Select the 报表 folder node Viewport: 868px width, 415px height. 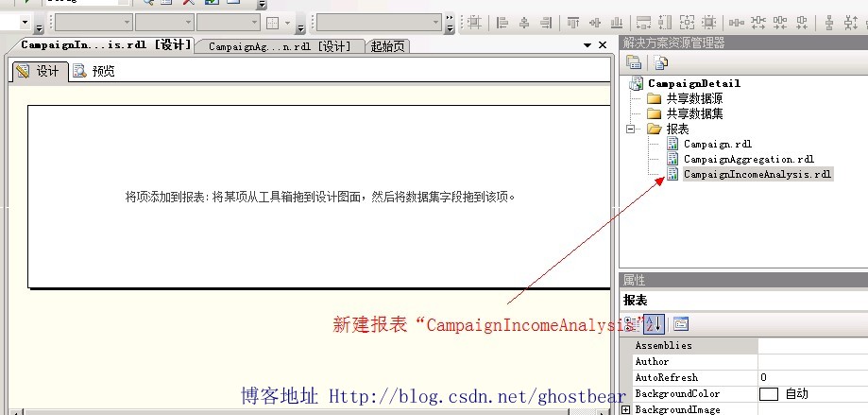(677, 130)
